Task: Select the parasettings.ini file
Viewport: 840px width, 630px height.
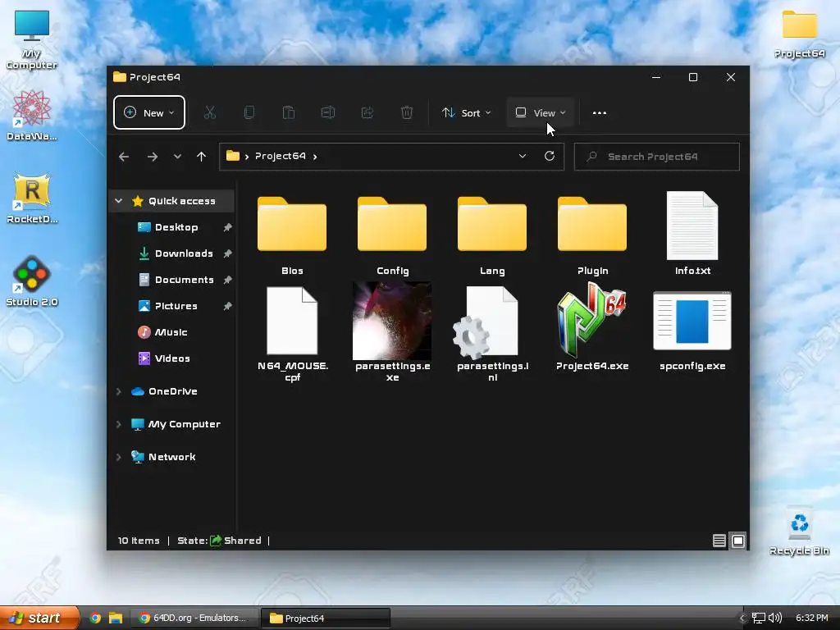Action: (x=492, y=333)
